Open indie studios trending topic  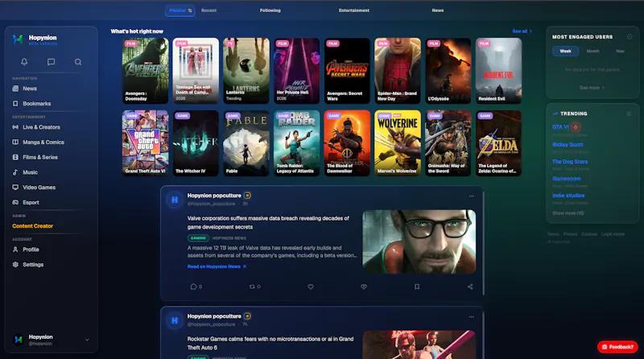pos(568,196)
